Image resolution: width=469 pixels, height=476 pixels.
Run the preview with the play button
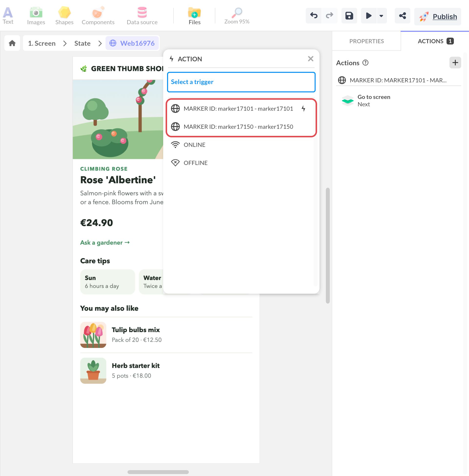pyautogui.click(x=369, y=16)
